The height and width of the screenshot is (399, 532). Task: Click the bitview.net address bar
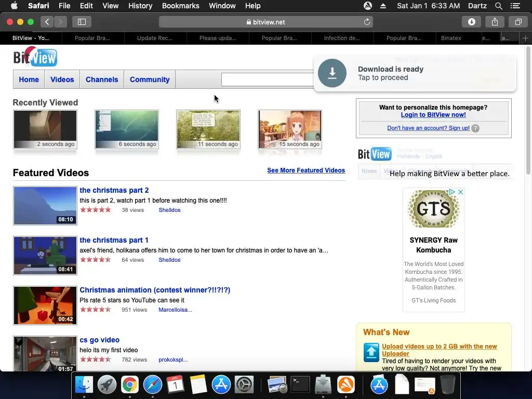pos(265,22)
